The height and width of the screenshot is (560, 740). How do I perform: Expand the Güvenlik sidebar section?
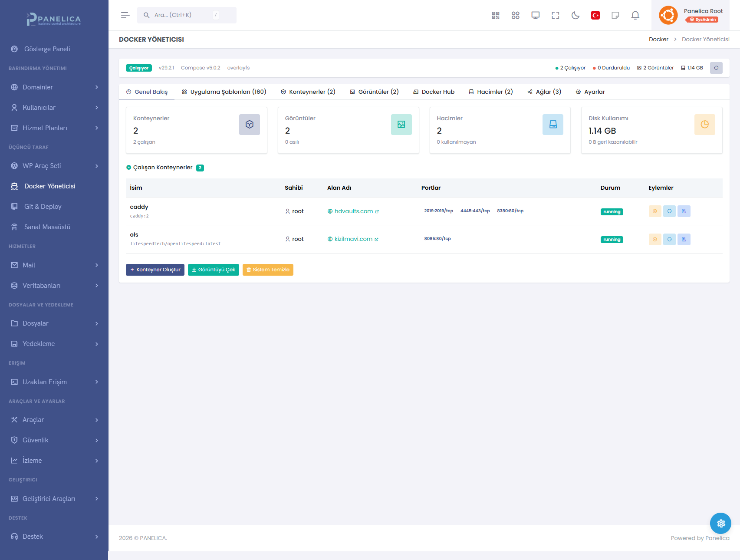(54, 440)
